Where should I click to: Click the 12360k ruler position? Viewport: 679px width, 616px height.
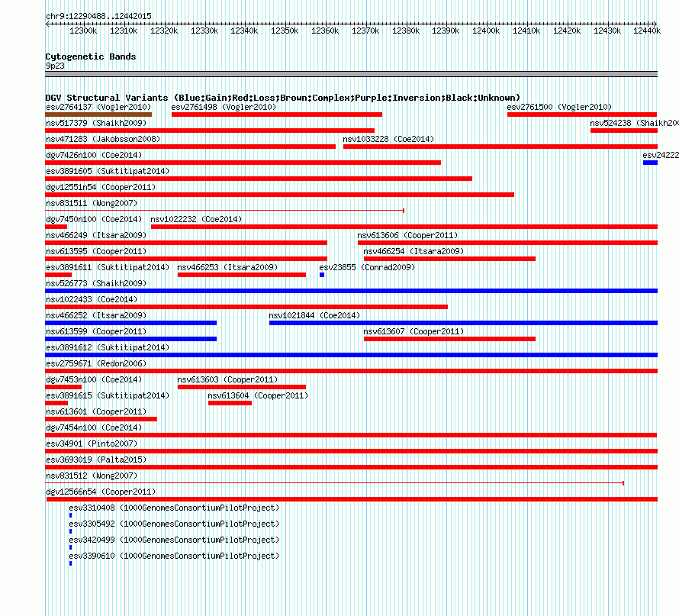325,31
